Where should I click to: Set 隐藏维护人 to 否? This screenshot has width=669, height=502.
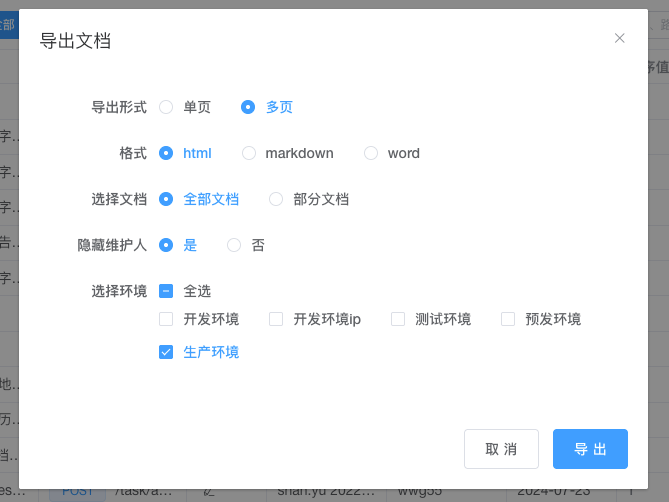pos(234,245)
